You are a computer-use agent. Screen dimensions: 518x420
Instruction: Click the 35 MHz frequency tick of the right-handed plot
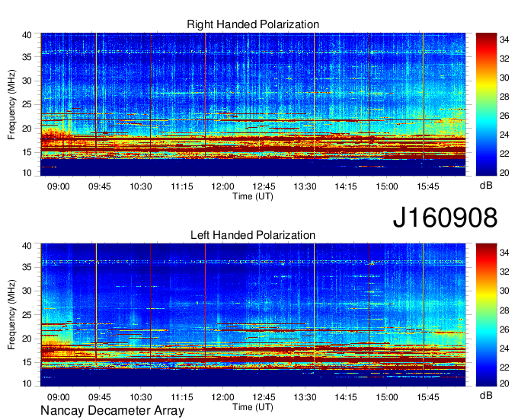pos(27,57)
